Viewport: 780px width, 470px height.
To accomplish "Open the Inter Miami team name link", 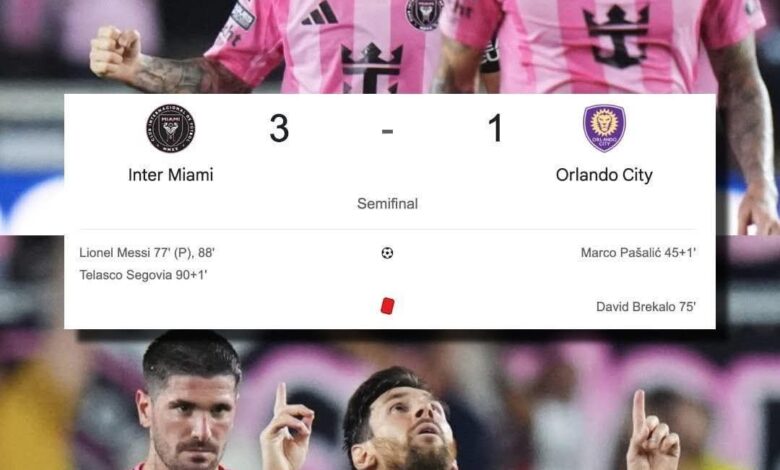I will pos(171,175).
